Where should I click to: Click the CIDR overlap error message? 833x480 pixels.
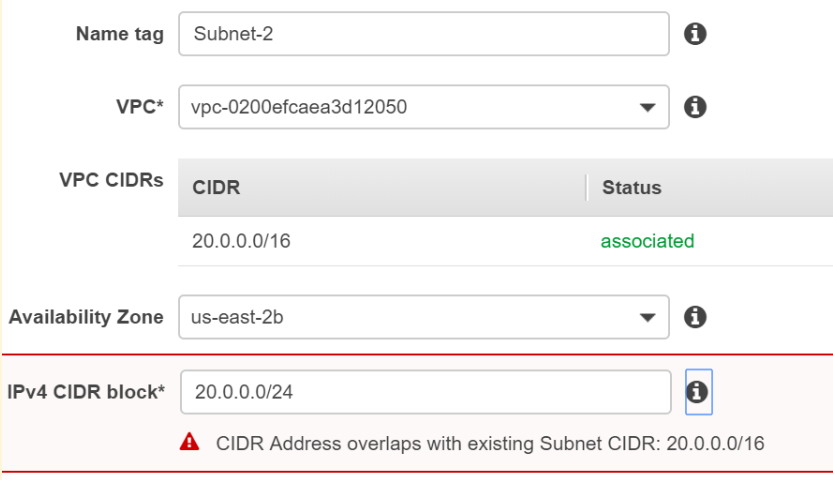click(x=491, y=442)
